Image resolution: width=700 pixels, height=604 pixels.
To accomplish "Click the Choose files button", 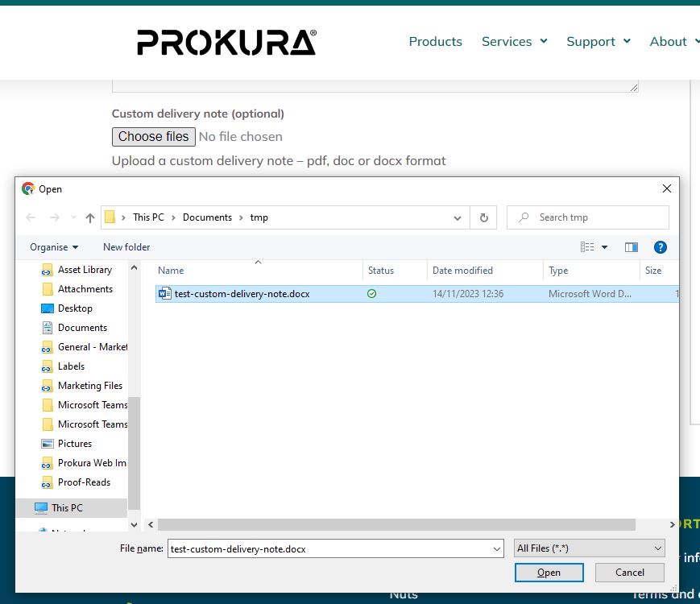I will [154, 137].
